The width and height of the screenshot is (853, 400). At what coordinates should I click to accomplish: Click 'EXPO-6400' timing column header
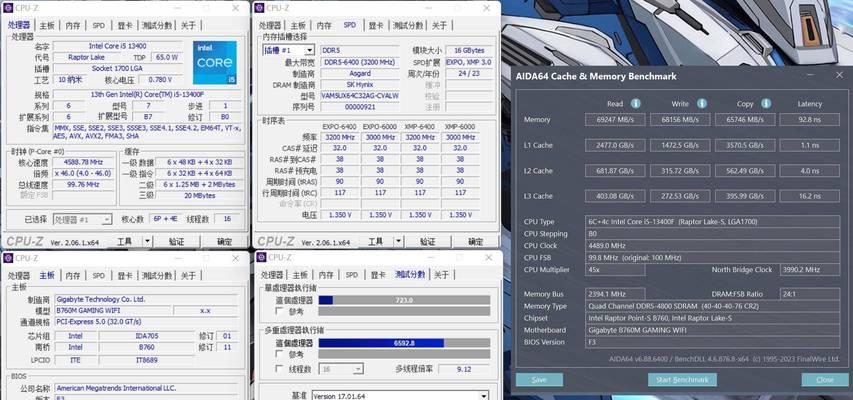click(x=339, y=126)
